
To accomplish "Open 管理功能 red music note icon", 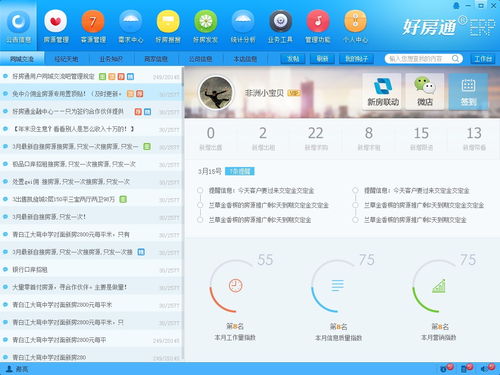I will coord(318,22).
